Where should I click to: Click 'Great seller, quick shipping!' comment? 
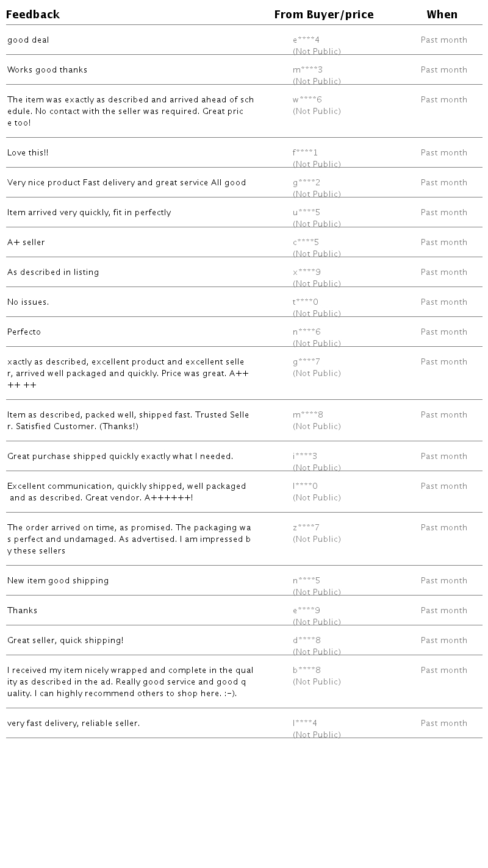[x=65, y=641]
